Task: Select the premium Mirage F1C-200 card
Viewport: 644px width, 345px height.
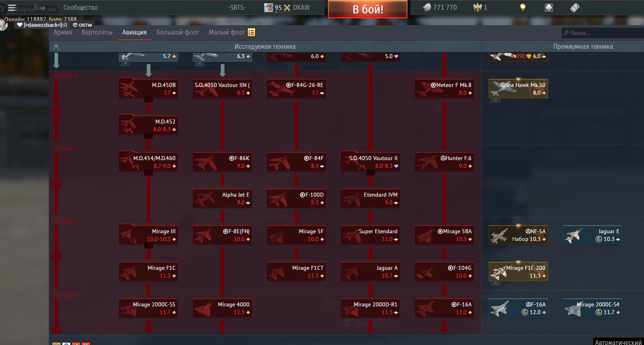Action: click(x=518, y=271)
